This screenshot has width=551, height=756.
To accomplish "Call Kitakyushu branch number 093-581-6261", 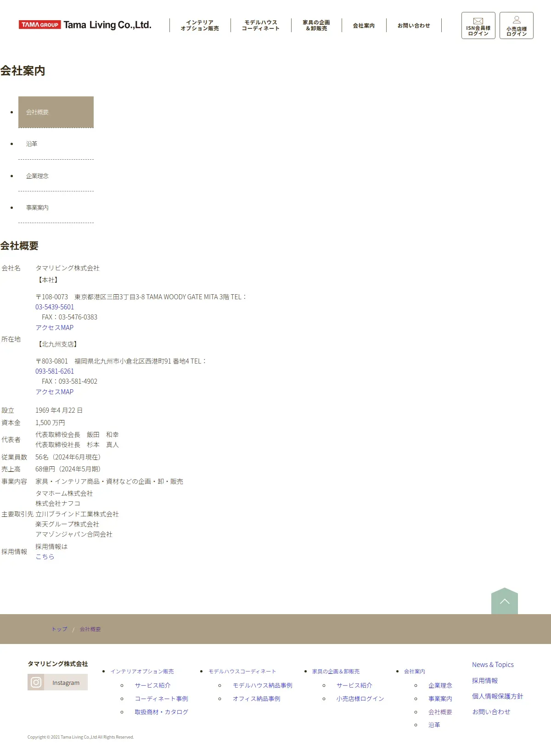I will click(55, 371).
